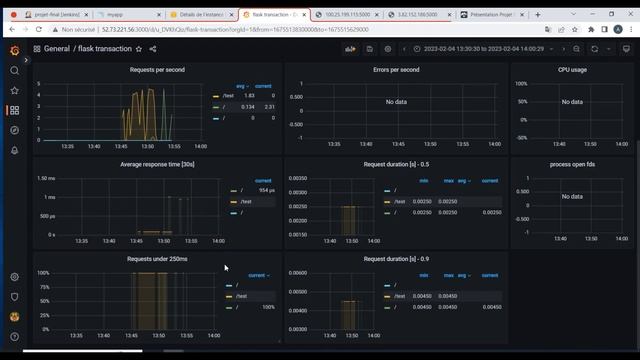The height and width of the screenshot is (360, 640).
Task: Toggle /test series in Requests per second legend
Action: [229, 96]
